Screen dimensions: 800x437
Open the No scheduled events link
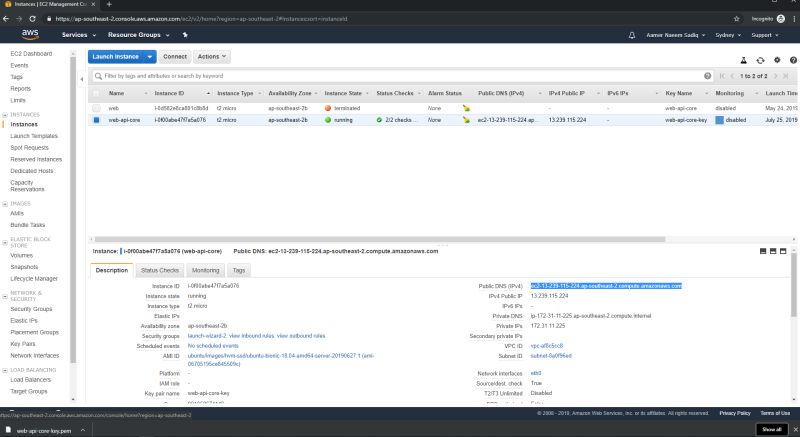click(x=213, y=346)
